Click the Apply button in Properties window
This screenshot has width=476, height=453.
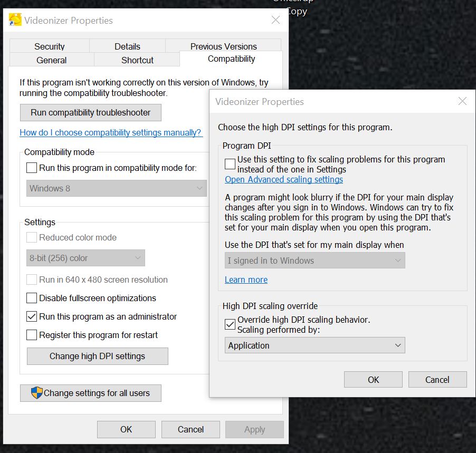click(x=254, y=429)
